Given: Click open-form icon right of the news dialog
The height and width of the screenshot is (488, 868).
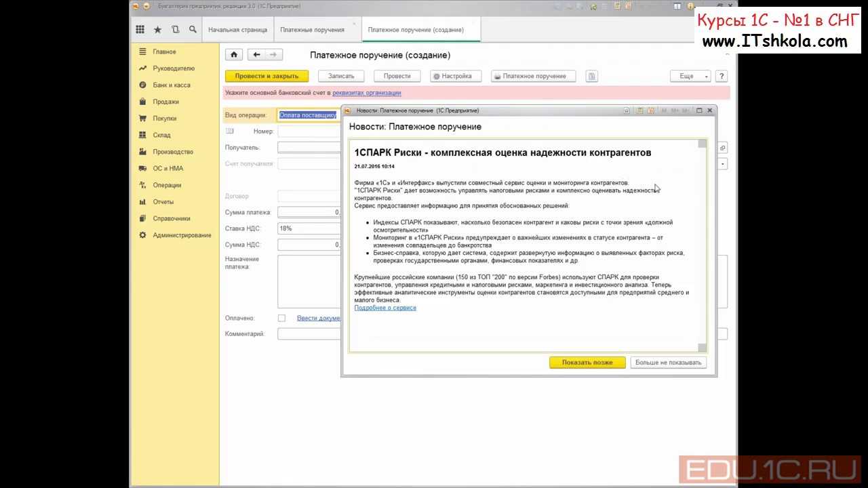Looking at the screenshot, I should click(x=723, y=148).
